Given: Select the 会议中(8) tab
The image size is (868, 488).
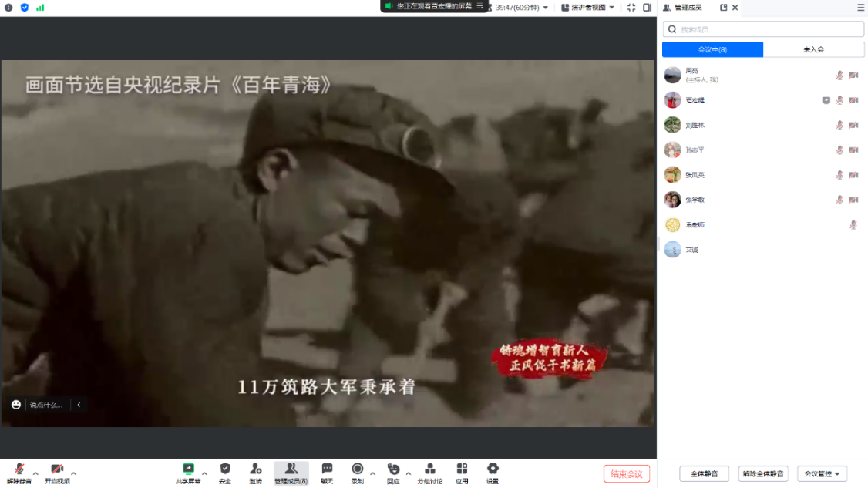Looking at the screenshot, I should click(x=712, y=49).
